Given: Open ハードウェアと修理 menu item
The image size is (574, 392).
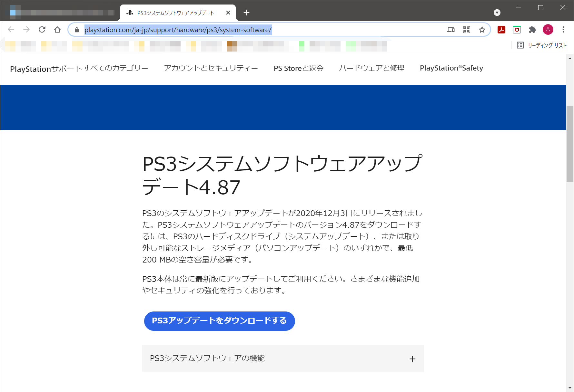Looking at the screenshot, I should coord(371,68).
